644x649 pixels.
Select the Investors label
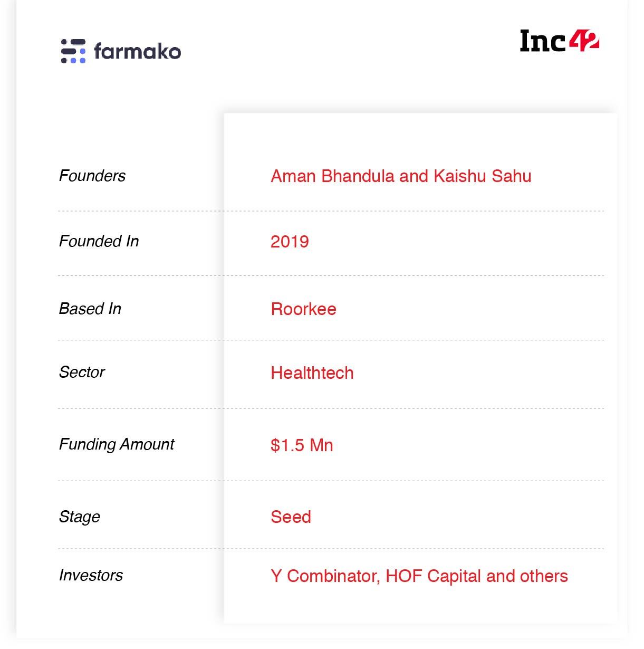point(91,575)
